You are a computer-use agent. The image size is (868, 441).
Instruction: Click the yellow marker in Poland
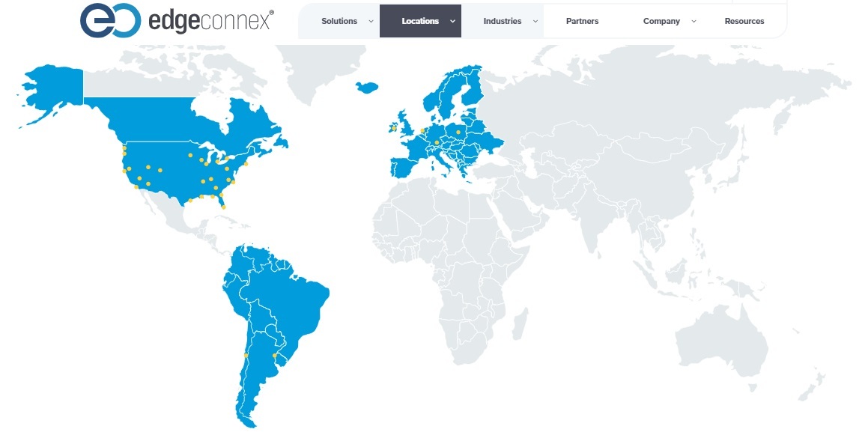458,133
